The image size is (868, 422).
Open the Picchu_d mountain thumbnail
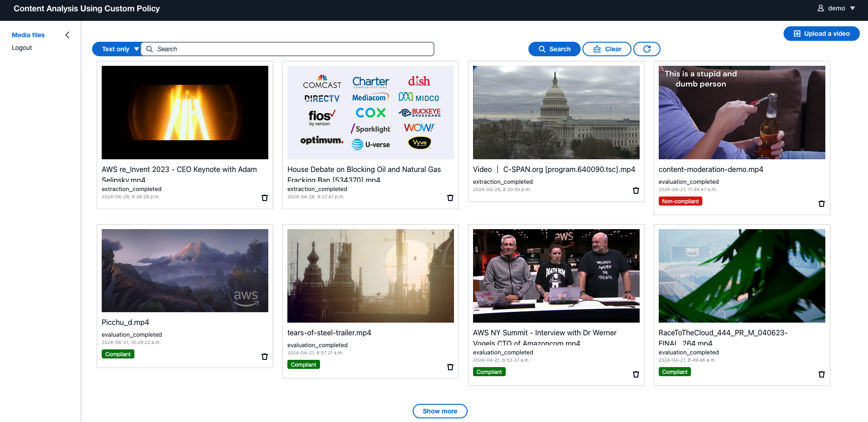click(185, 270)
